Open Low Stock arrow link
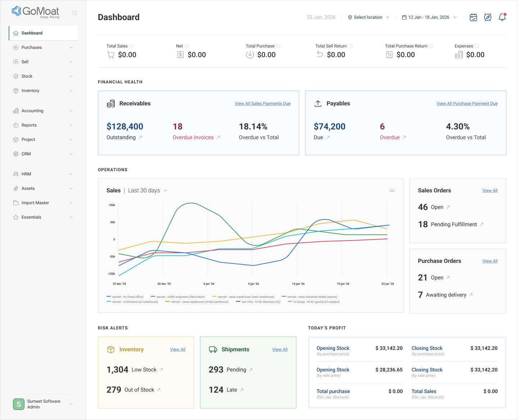 pos(162,370)
